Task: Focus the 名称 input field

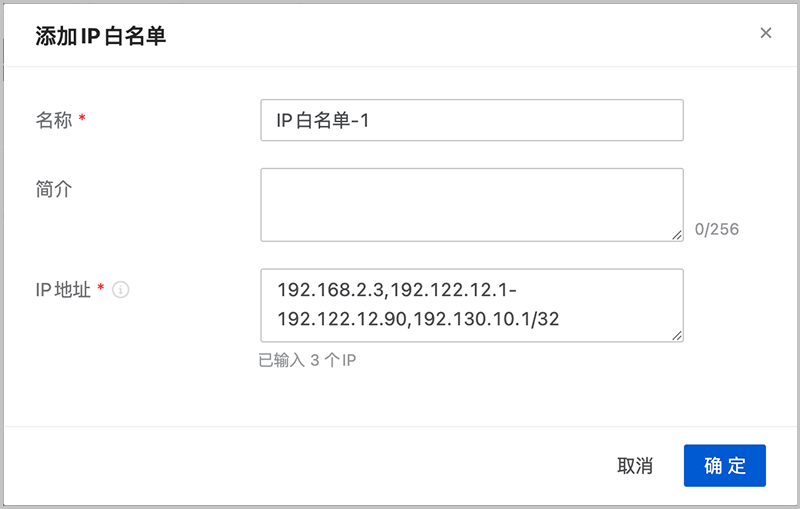Action: tap(471, 120)
